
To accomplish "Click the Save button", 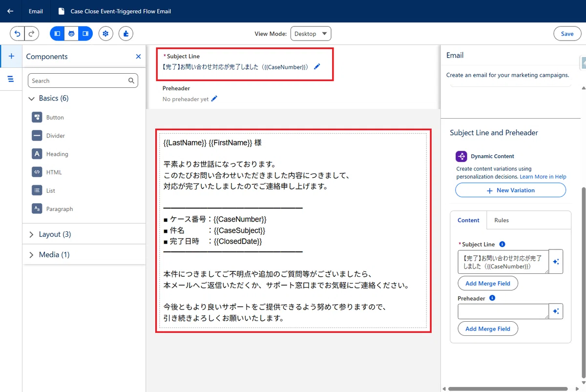I will (567, 34).
